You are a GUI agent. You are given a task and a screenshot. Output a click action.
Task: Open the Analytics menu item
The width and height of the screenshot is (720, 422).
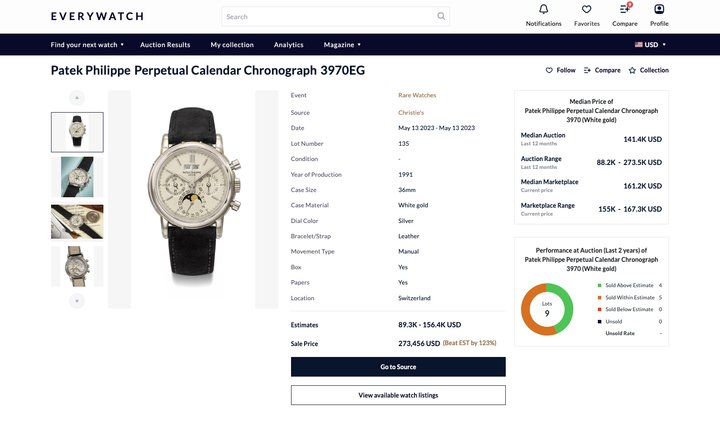tap(288, 45)
